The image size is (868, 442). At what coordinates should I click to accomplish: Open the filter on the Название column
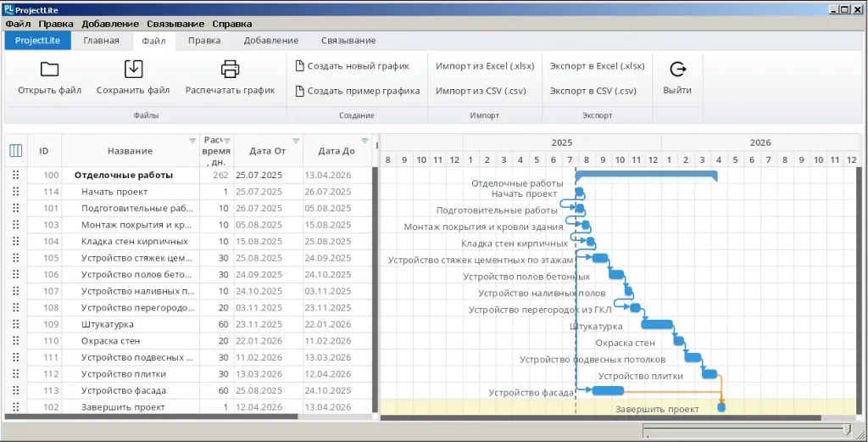coord(192,141)
